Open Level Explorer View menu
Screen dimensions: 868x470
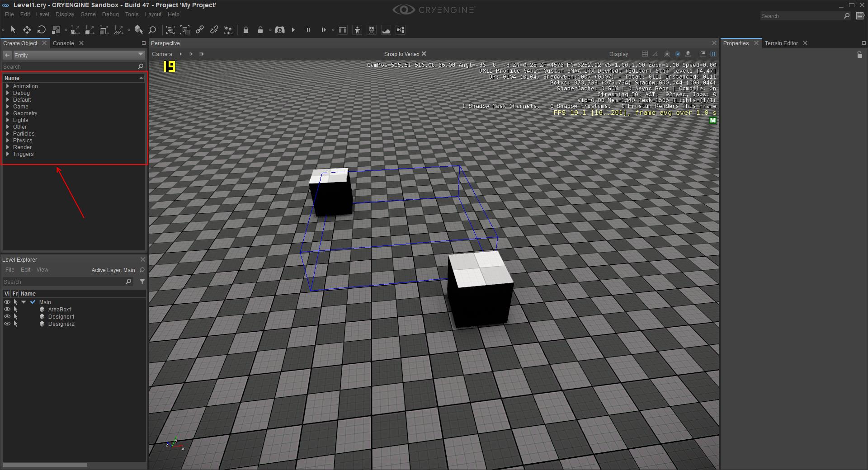42,270
